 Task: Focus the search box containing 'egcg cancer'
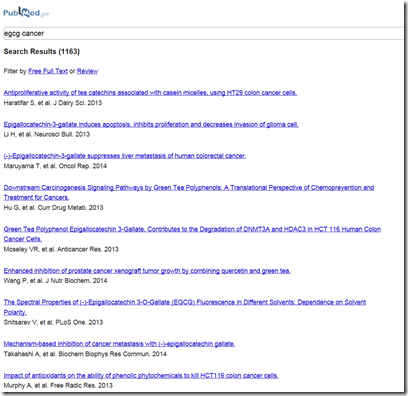click(203, 33)
